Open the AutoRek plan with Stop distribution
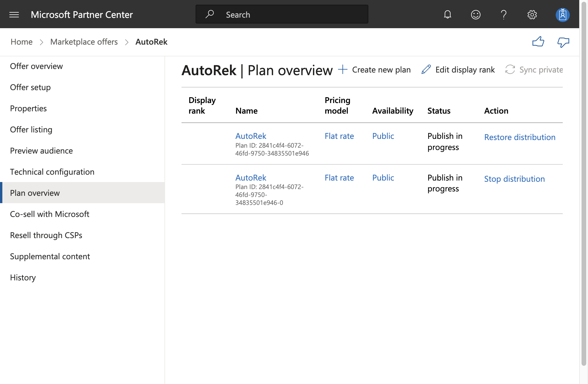Image resolution: width=588 pixels, height=384 pixels. [251, 178]
